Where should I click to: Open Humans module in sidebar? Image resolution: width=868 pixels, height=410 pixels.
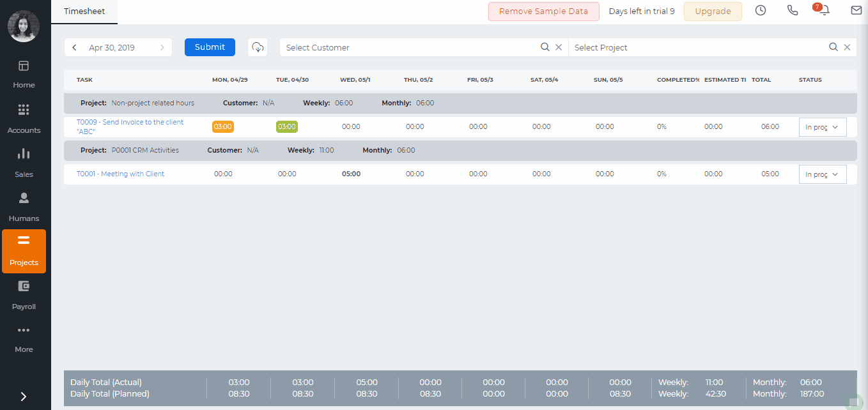24,208
